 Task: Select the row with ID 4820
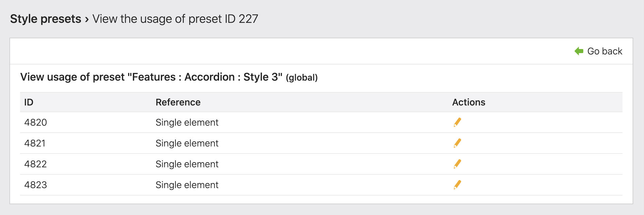pos(35,122)
